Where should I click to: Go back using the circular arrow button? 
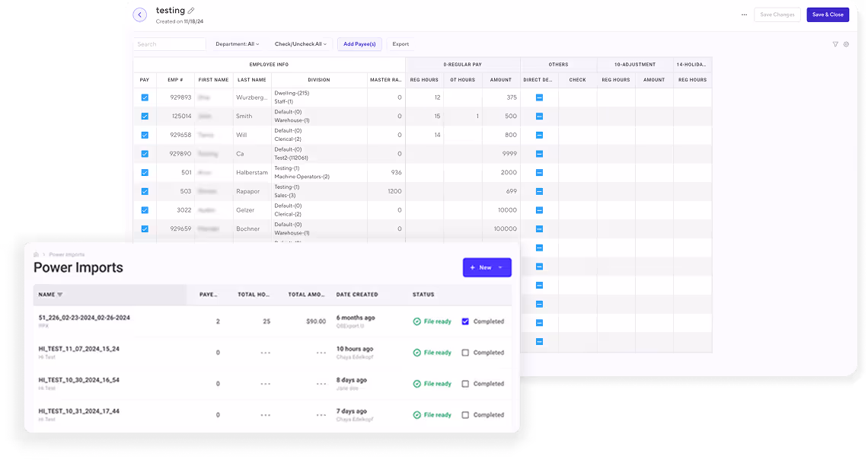[x=140, y=15]
